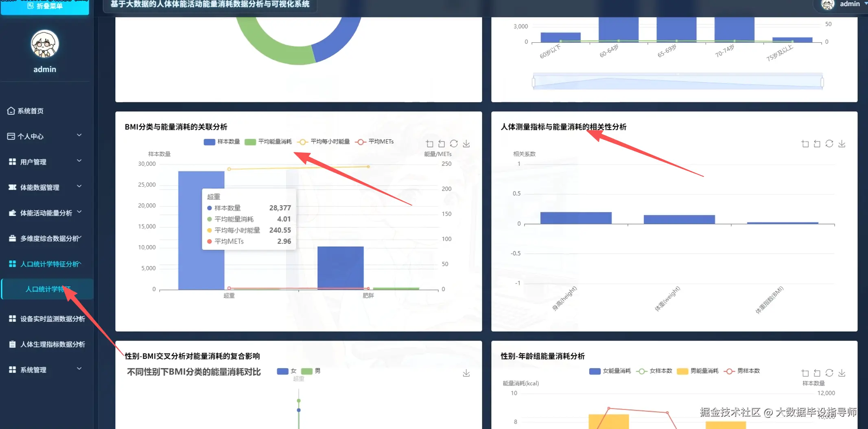Click zoom-back icon in 人体测量指标 chart toolbox

(817, 144)
